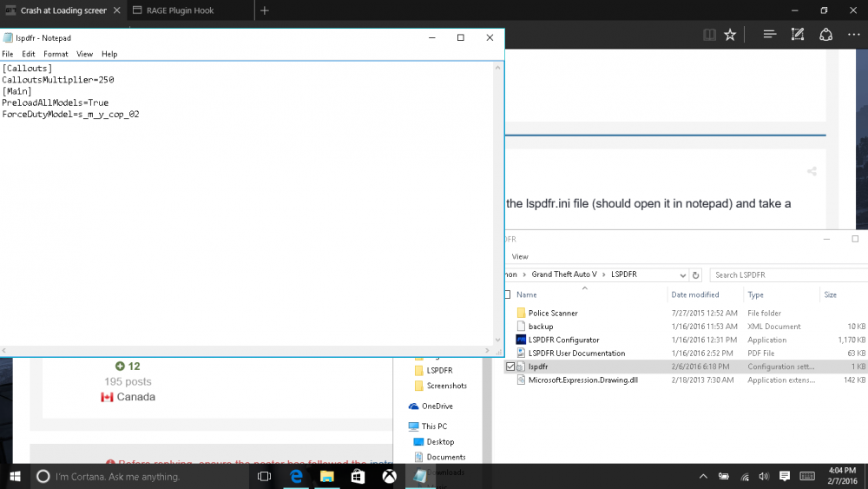
Task: Sort files by Date modified
Action: tap(695, 294)
